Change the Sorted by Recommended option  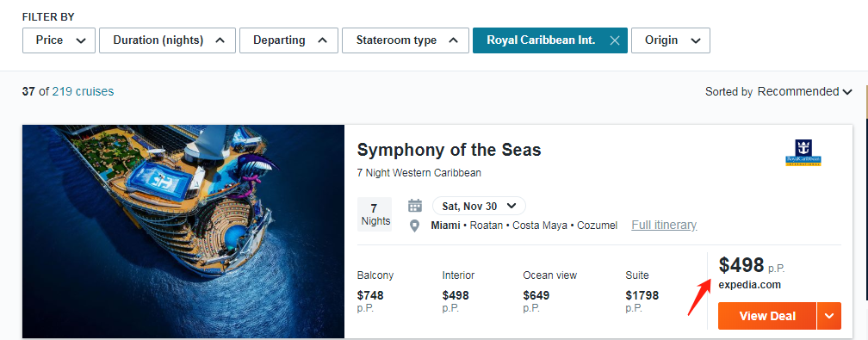click(x=804, y=92)
